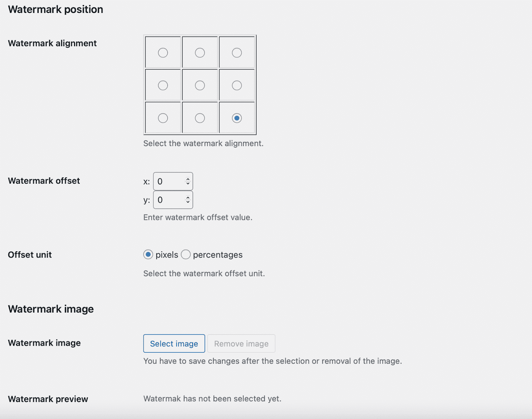Select the bottom-left watermark alignment
Screen dimensions: 532x419
click(x=163, y=118)
